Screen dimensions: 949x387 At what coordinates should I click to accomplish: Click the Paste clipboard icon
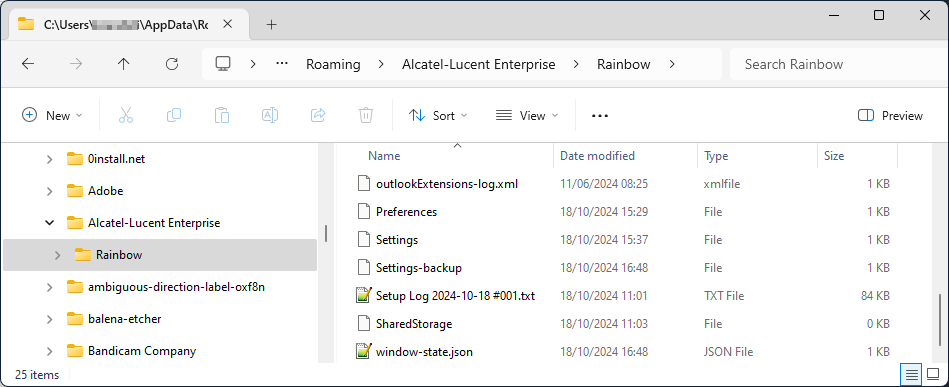[x=222, y=115]
